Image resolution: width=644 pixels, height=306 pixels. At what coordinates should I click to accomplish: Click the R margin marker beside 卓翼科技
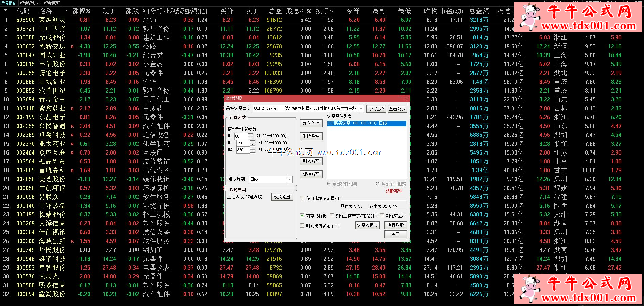point(72,135)
